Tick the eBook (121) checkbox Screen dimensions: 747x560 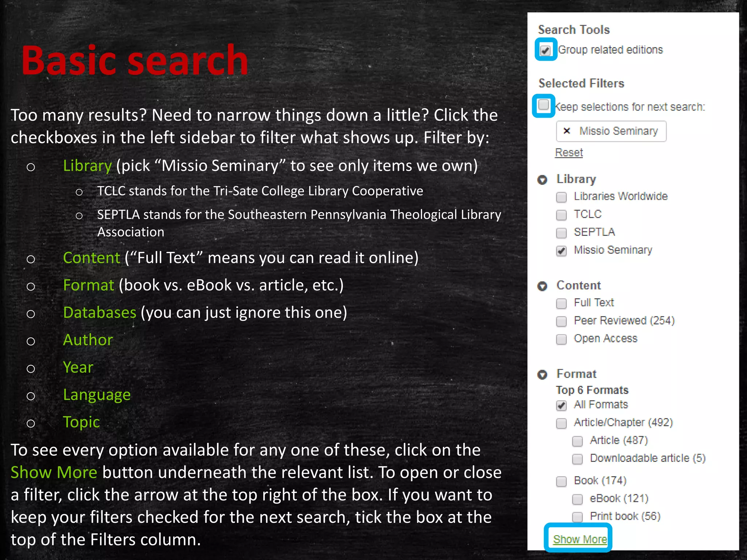pyautogui.click(x=577, y=499)
